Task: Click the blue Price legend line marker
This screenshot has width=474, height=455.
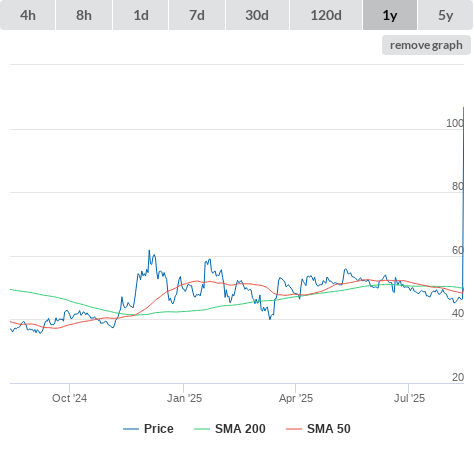Action: pos(131,429)
